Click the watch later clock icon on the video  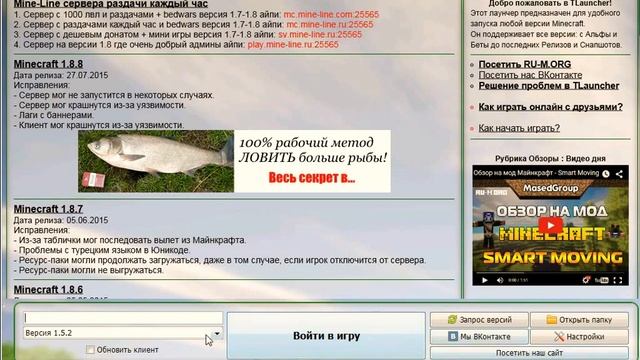pyautogui.click(x=606, y=174)
